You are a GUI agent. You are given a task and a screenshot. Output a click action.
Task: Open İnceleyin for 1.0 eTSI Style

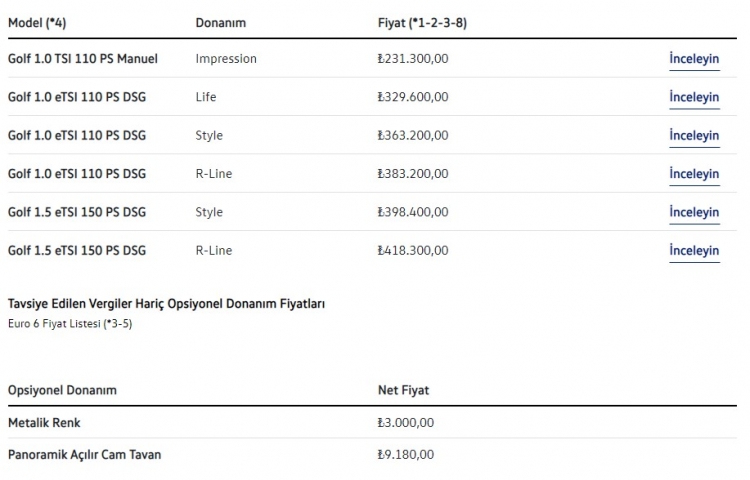(694, 136)
